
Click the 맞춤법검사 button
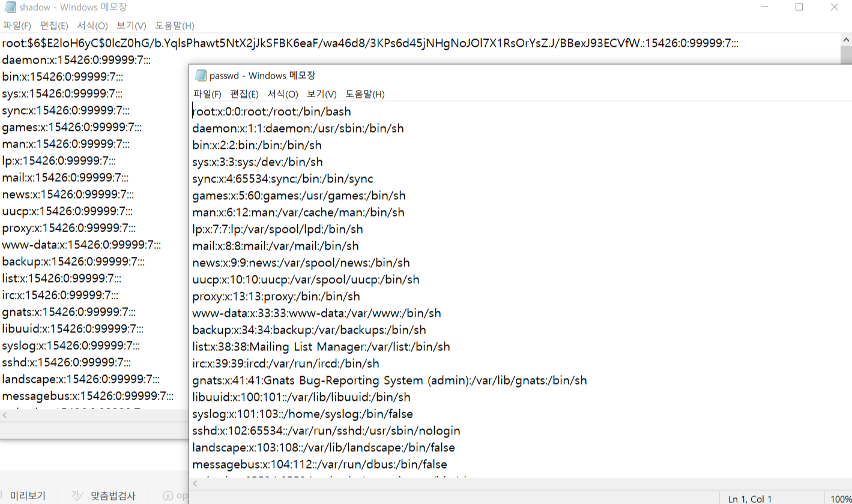coord(113,496)
